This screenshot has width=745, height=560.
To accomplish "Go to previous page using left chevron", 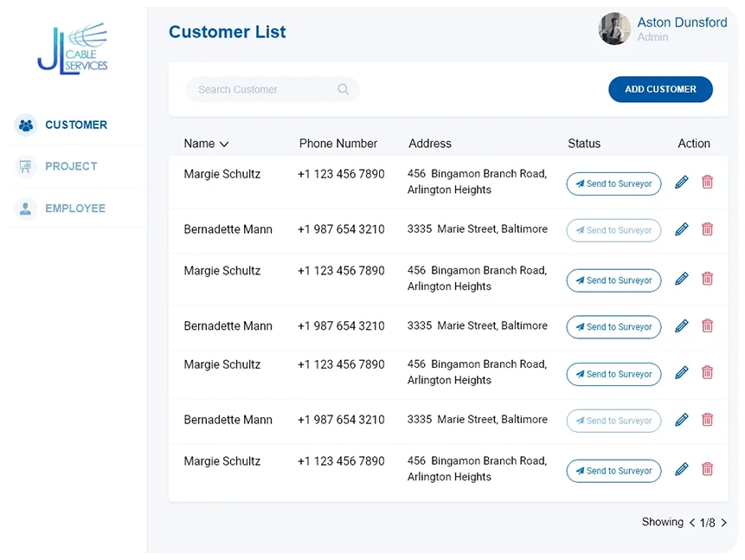I will pos(692,523).
